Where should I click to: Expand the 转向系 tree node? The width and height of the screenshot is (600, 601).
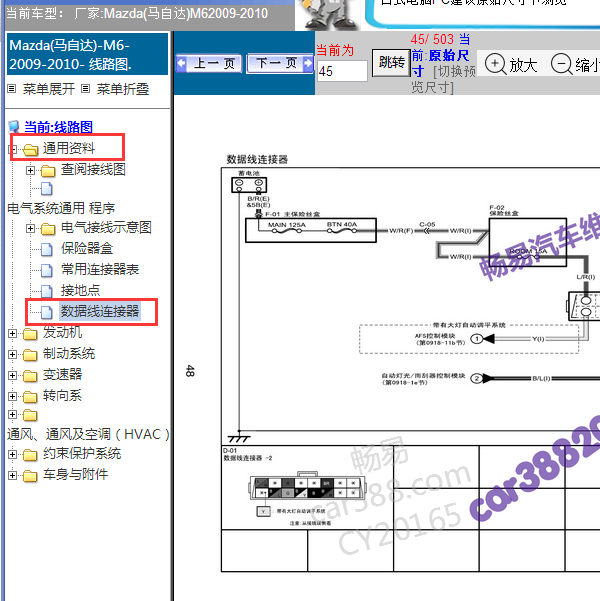coord(13,396)
